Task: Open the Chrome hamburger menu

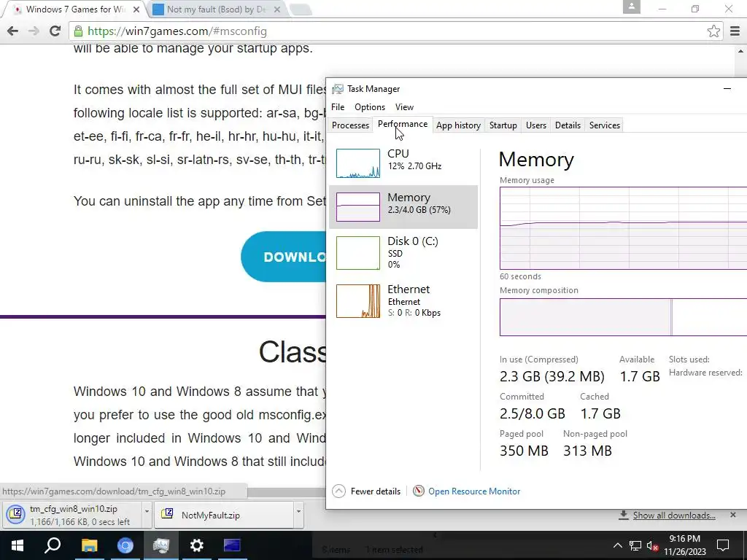Action: click(735, 31)
